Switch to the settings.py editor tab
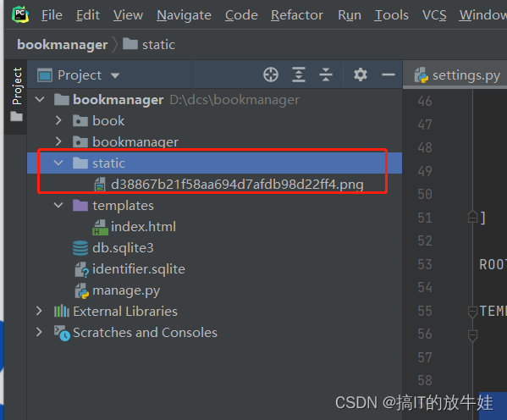The height and width of the screenshot is (420, 507). click(457, 75)
